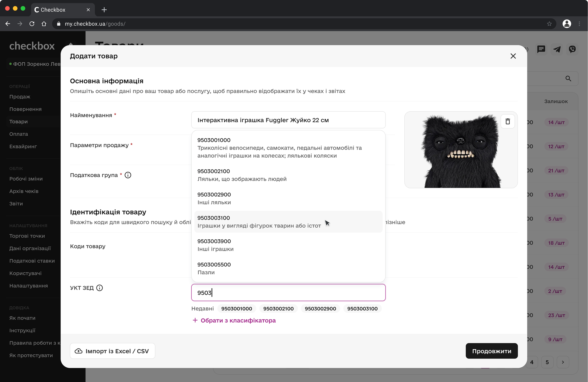The image size is (588, 382).
Task: Close the Додати товар dialog
Action: point(513,56)
